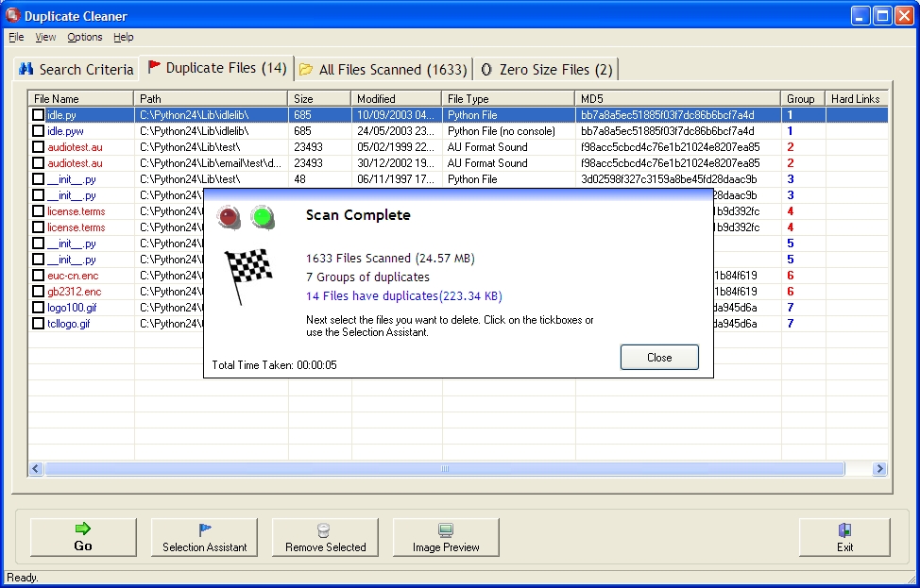Open the Options menu
This screenshot has height=588, width=920.
[x=84, y=37]
